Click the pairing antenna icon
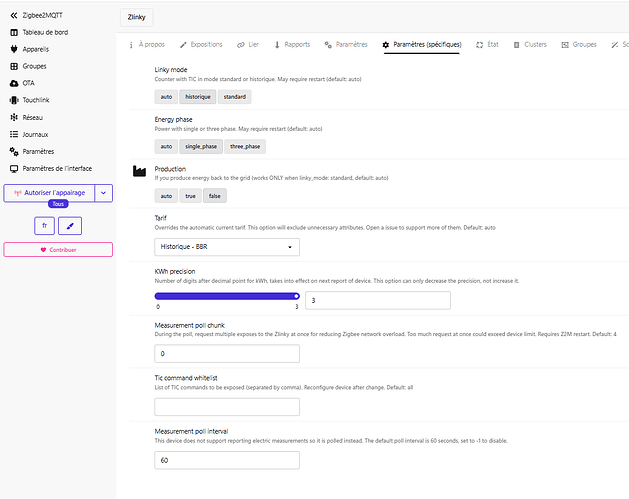Image resolution: width=629 pixels, height=499 pixels. pyautogui.click(x=18, y=193)
